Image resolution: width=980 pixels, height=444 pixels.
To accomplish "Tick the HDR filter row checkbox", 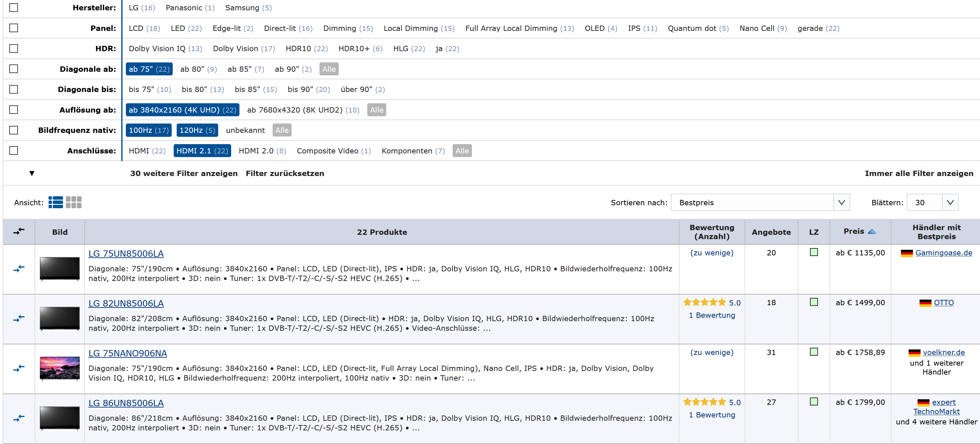I will (14, 48).
